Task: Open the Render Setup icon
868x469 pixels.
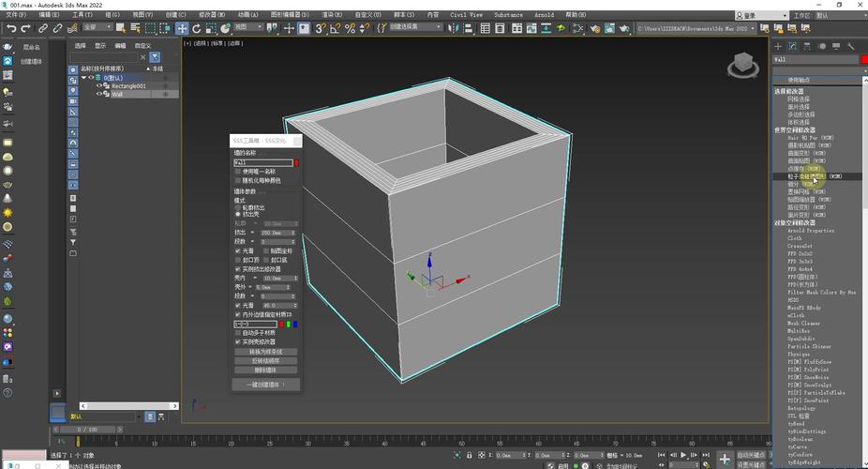Action: click(x=595, y=28)
